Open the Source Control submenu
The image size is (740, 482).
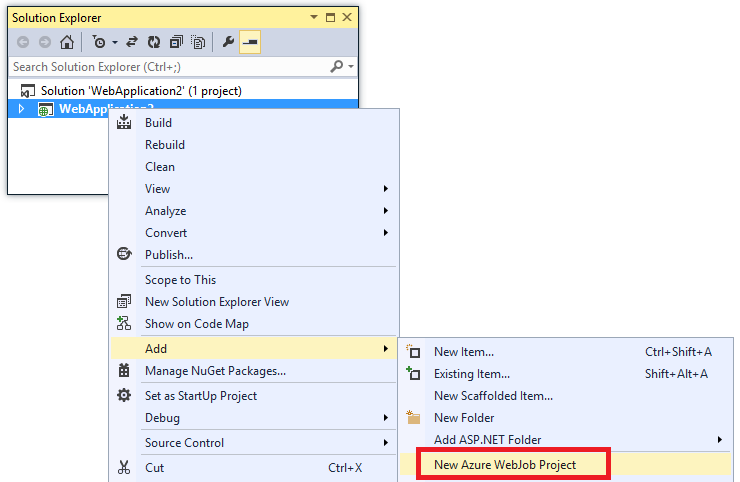(254, 443)
